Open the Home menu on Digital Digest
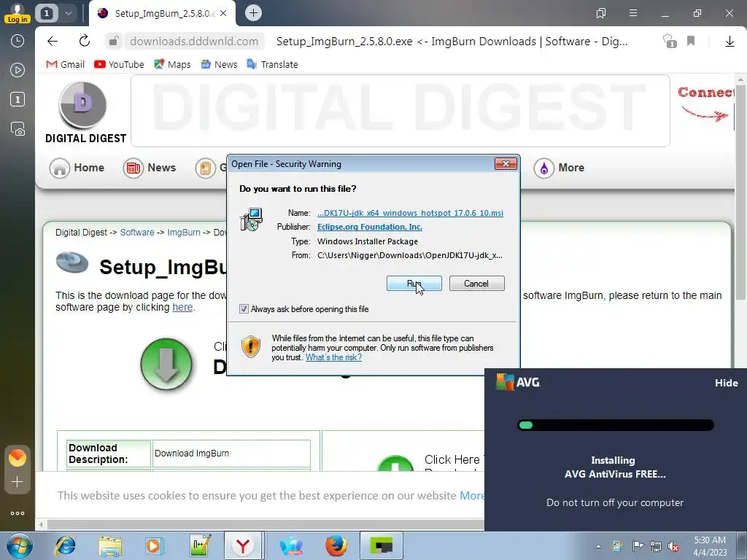Viewport: 747px width, 560px height. coord(77,168)
